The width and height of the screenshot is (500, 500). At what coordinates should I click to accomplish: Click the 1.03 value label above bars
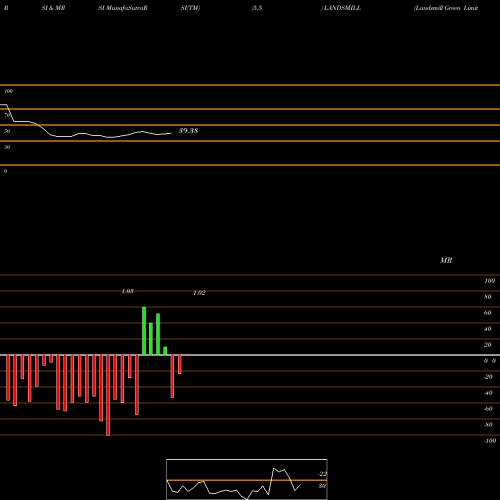point(128,291)
